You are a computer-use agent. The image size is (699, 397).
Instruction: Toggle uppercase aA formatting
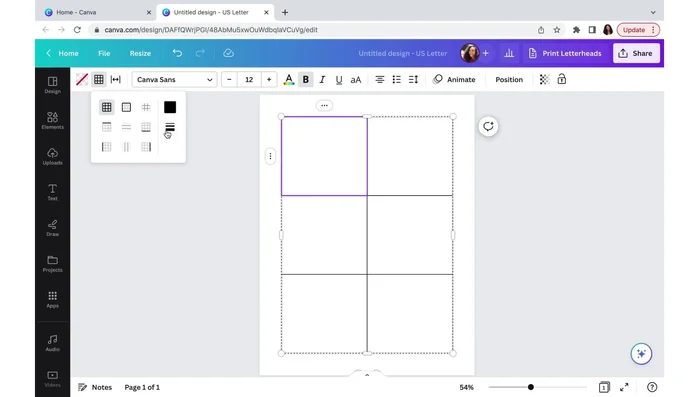pyautogui.click(x=356, y=80)
